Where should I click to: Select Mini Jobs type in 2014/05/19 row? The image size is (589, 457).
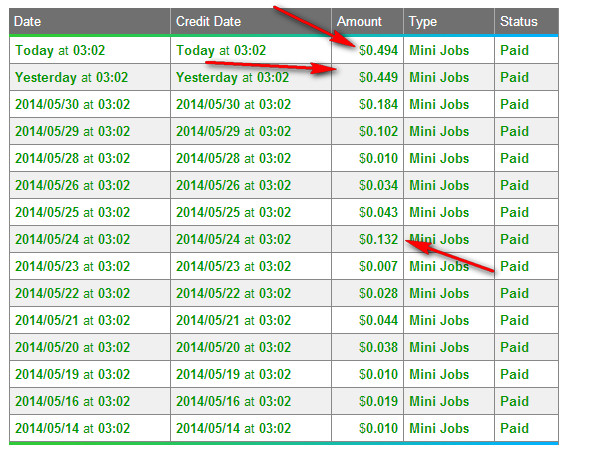[439, 374]
